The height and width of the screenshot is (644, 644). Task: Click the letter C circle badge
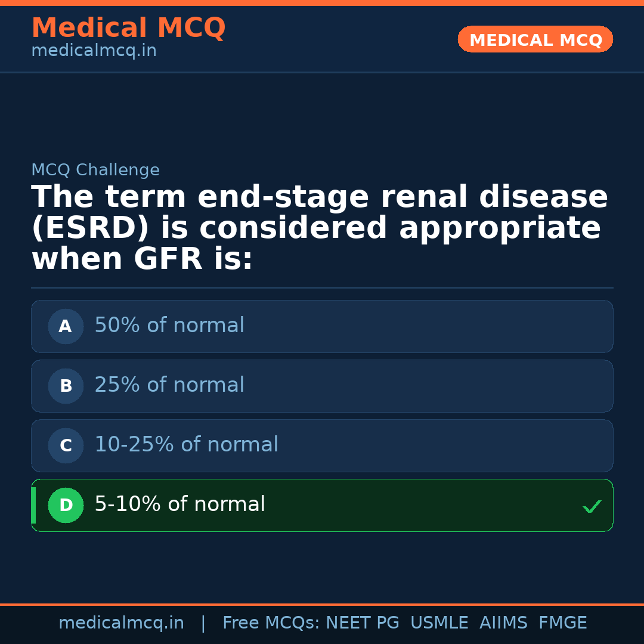[x=66, y=445]
